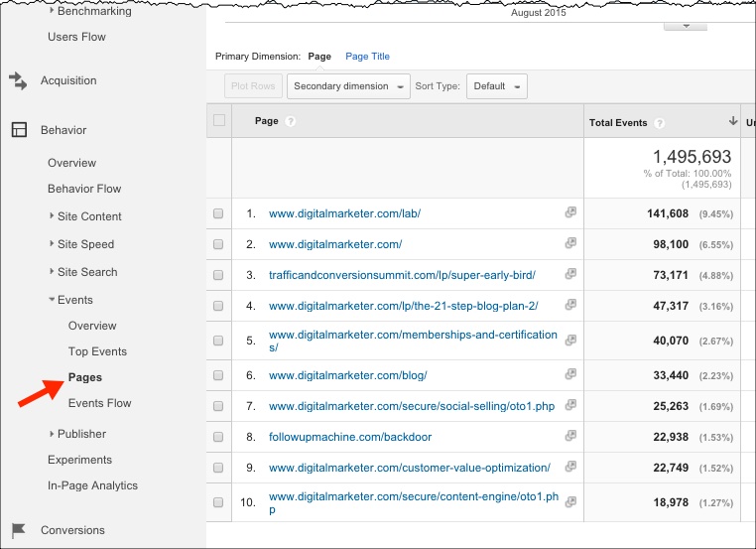Viewport: 756px width, 549px height.
Task: Open external link icon for super-early-bird row
Action: tap(570, 274)
